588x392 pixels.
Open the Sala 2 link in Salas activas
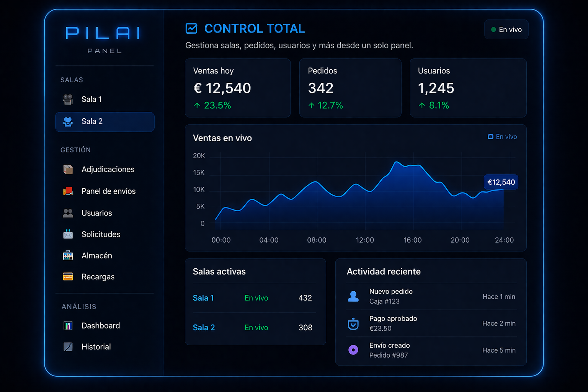point(204,328)
